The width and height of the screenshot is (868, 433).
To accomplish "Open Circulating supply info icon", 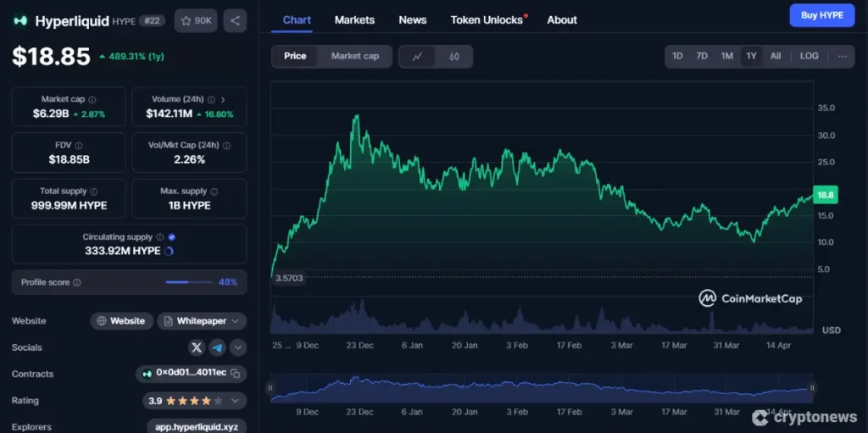I will coord(160,237).
